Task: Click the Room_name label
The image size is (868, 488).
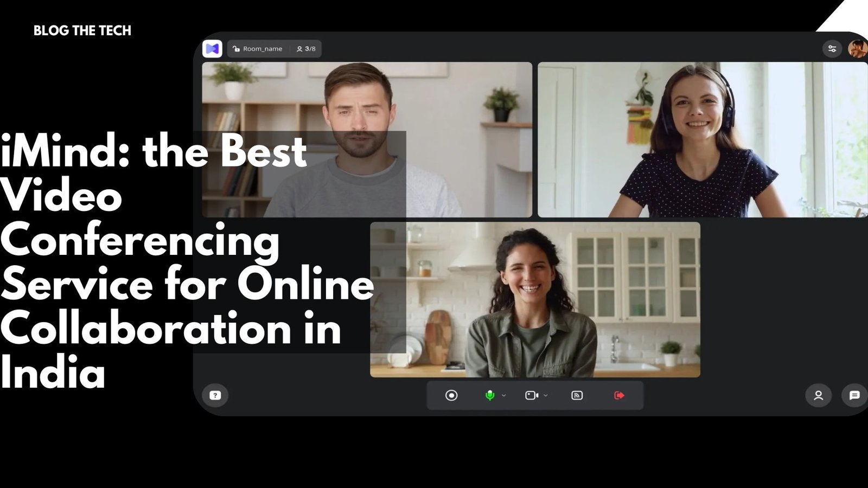Action: pyautogui.click(x=263, y=49)
